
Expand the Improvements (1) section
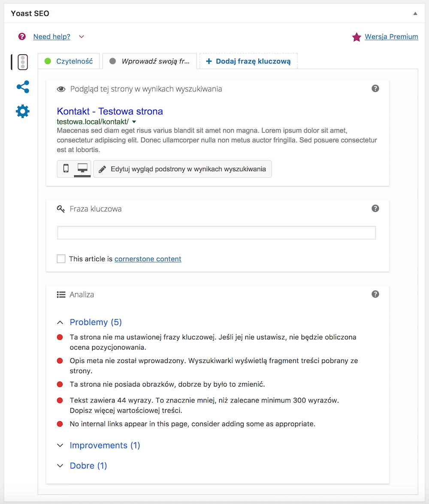click(x=99, y=445)
